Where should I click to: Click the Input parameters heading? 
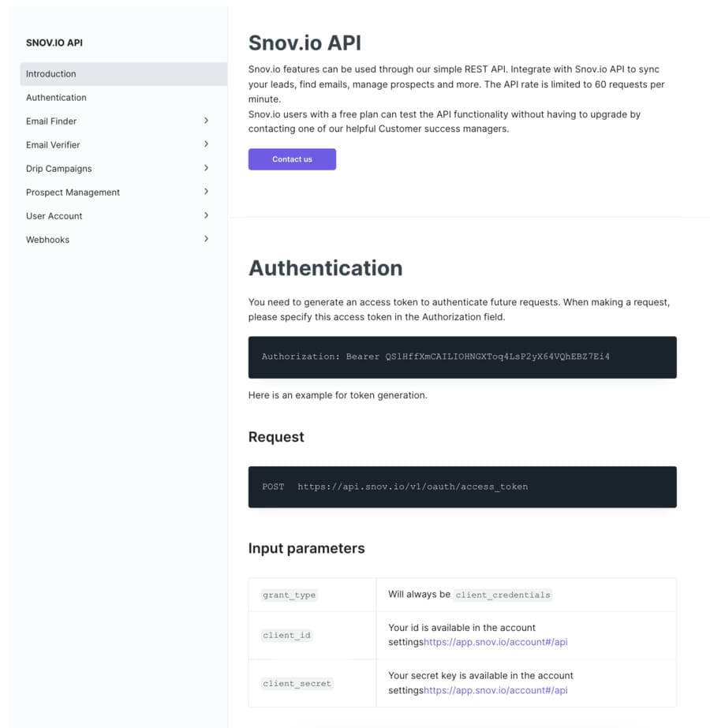point(306,548)
